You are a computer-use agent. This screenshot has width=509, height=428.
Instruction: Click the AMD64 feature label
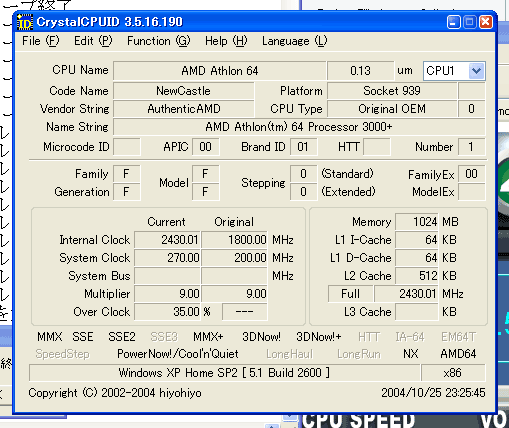tap(458, 354)
